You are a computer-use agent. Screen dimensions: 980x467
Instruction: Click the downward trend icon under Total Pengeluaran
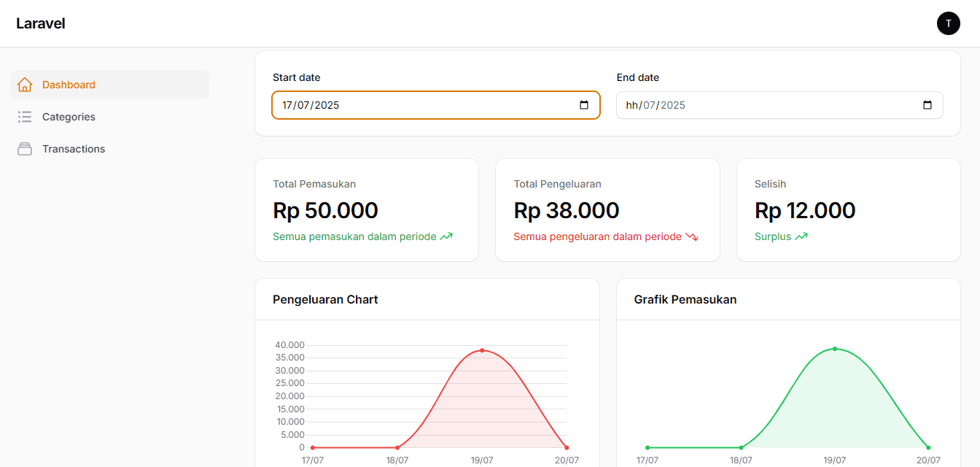(x=692, y=236)
